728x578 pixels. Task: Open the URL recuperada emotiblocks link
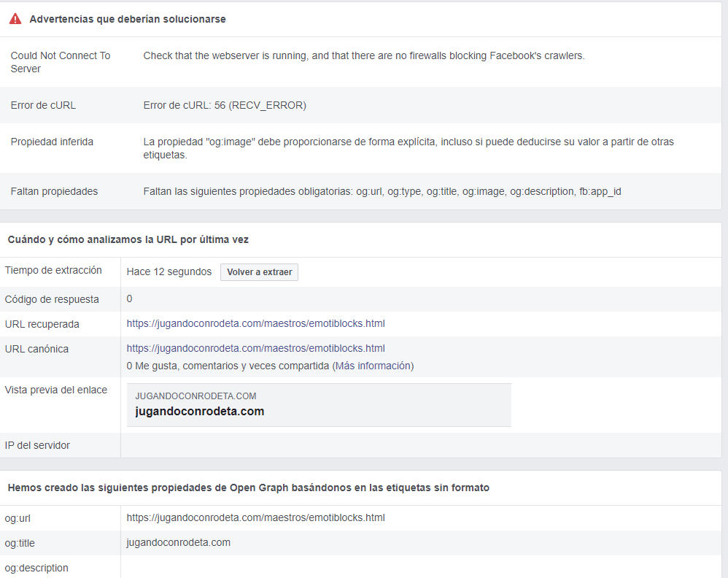255,323
